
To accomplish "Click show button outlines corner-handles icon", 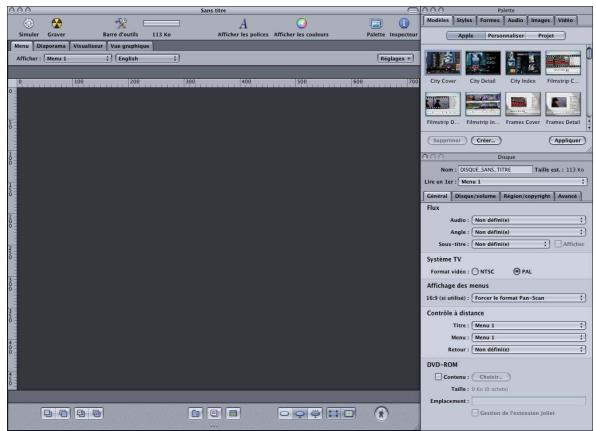I will [333, 413].
